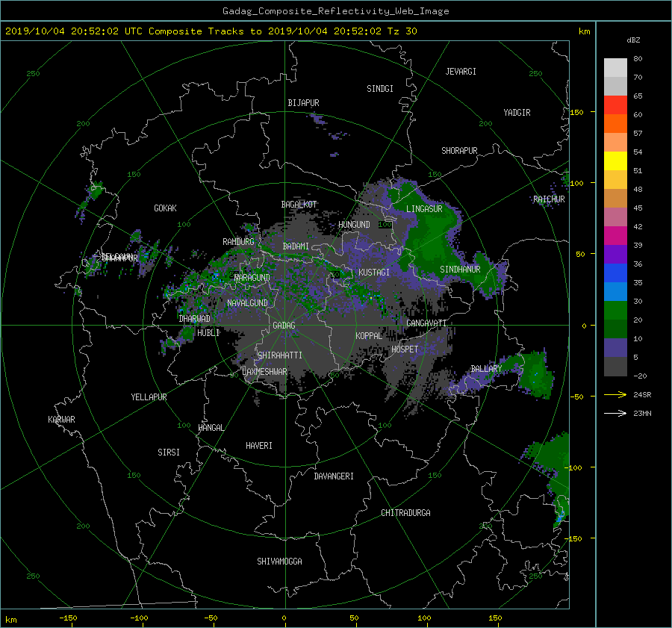This screenshot has height=628, width=672.
Task: Click the 150 km right-axis tick label
Action: click(577, 112)
